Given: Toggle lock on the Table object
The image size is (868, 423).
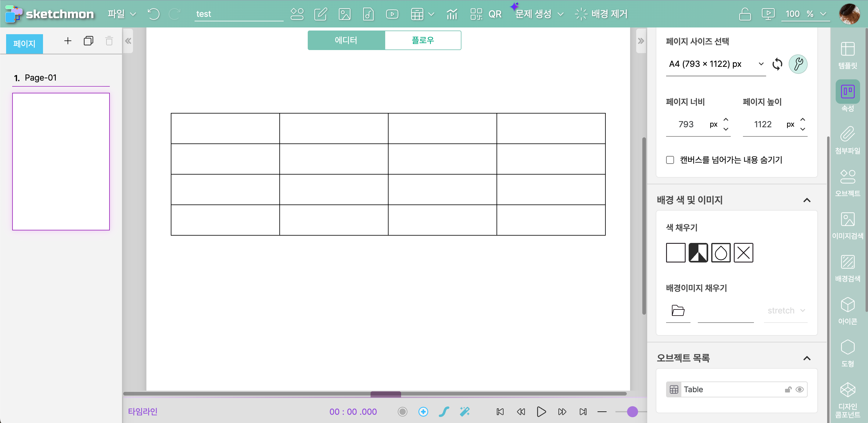Looking at the screenshot, I should [788, 389].
